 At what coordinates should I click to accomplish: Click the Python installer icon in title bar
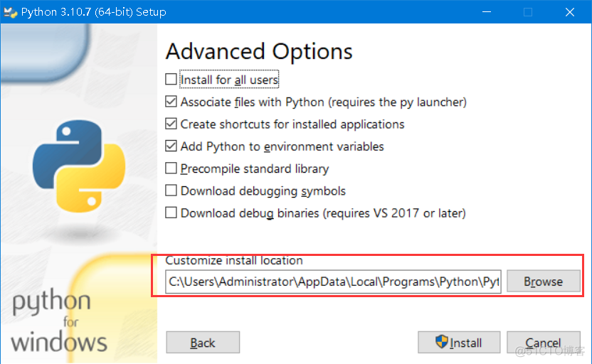pos(10,11)
